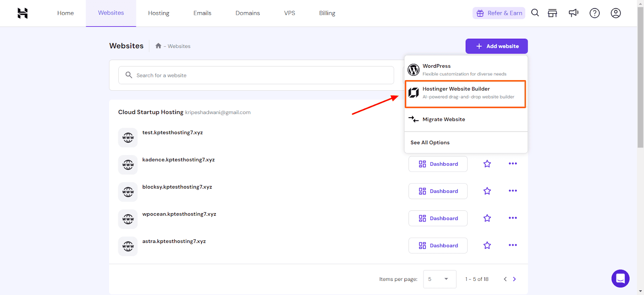Click the Hostinger logo icon
Viewport: 644px width, 295px height.
click(x=23, y=13)
